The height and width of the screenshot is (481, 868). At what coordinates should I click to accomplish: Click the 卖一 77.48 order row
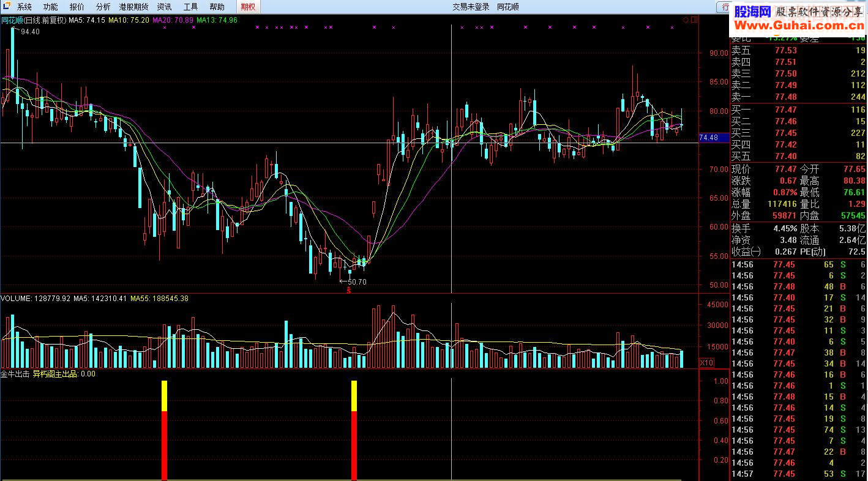798,97
